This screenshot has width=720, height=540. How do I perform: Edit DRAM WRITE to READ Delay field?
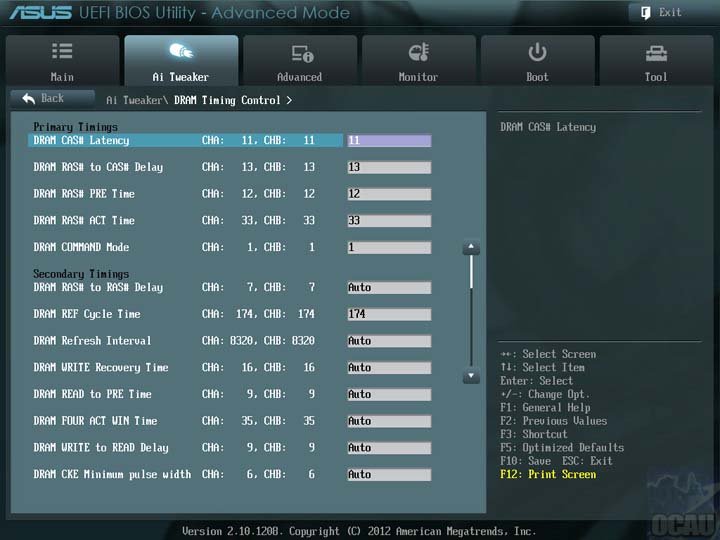(389, 448)
